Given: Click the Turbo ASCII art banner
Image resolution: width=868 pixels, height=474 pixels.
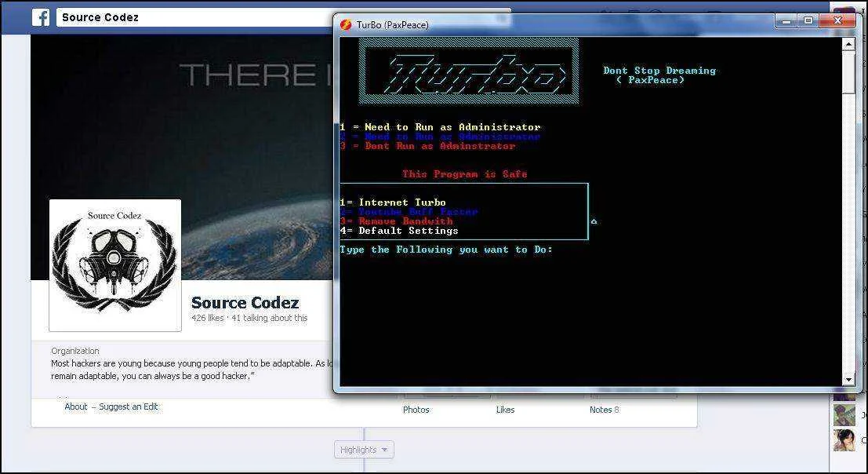Looking at the screenshot, I should pos(469,71).
